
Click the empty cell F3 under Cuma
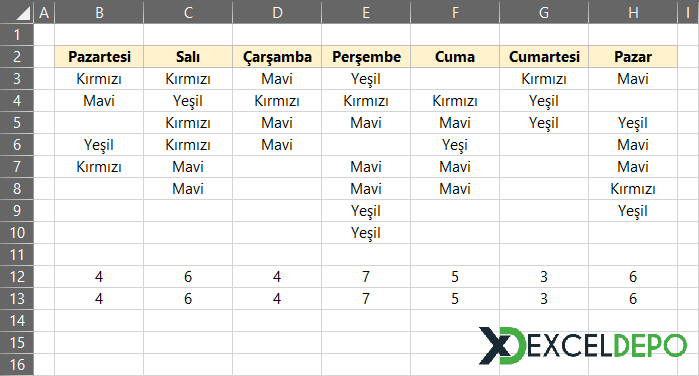pyautogui.click(x=455, y=79)
